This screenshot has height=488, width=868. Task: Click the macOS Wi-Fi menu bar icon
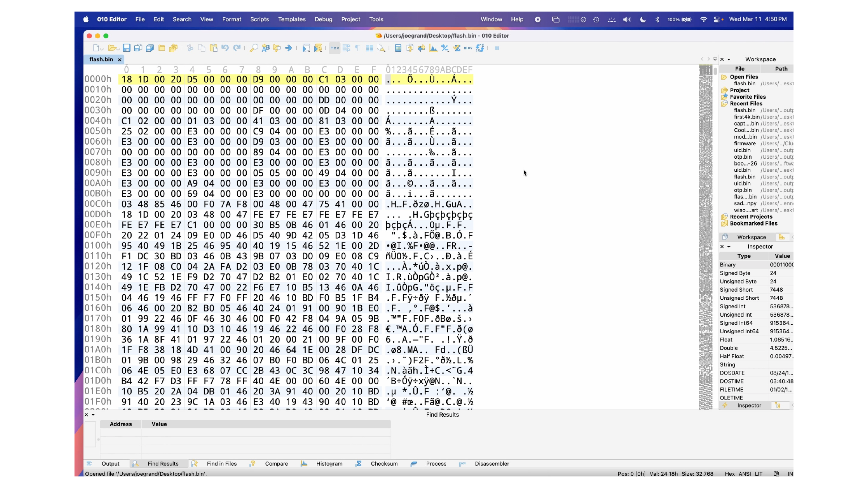click(x=703, y=20)
